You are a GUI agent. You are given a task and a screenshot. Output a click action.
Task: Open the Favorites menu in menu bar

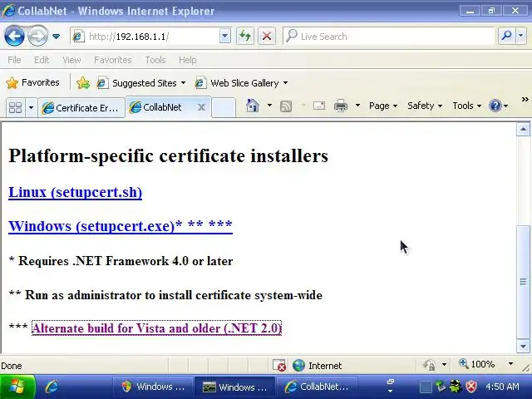pyautogui.click(x=113, y=60)
